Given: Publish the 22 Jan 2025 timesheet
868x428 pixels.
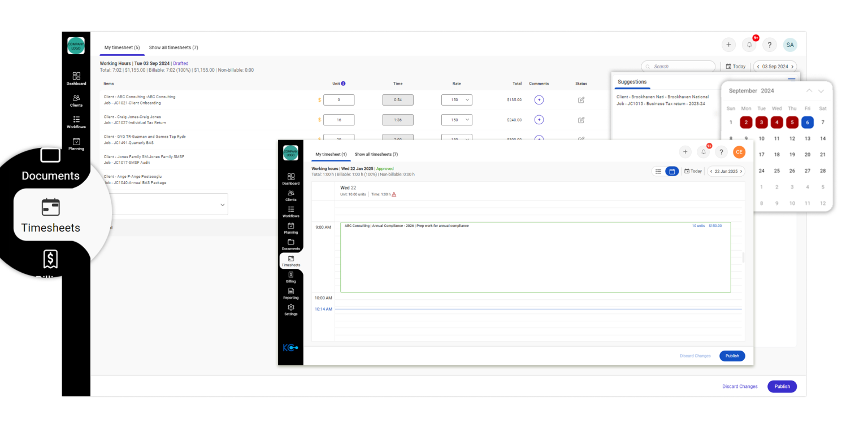Looking at the screenshot, I should point(732,356).
